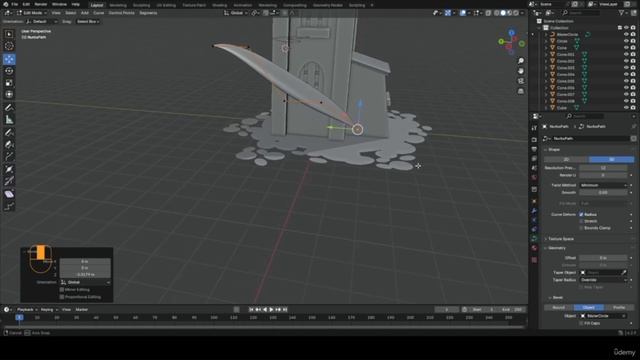Toggle camera view icon in viewport
Viewport: 640px width, 360px height.
click(x=521, y=81)
